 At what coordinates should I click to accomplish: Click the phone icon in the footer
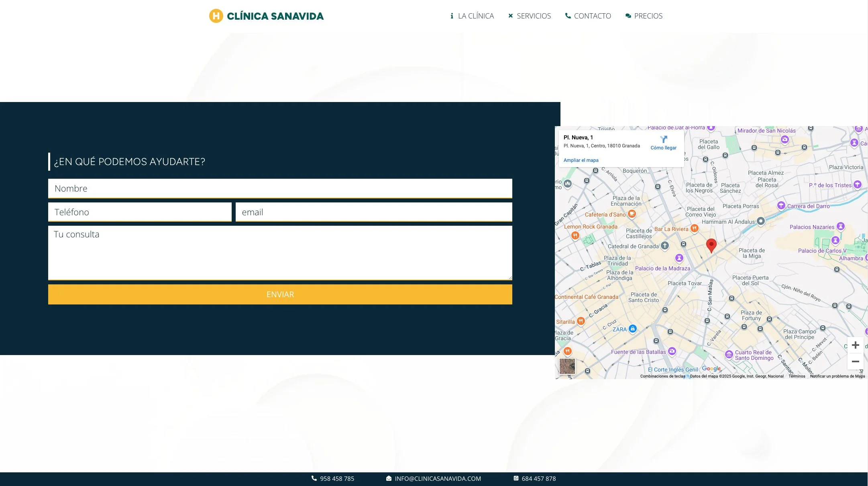pos(314,478)
